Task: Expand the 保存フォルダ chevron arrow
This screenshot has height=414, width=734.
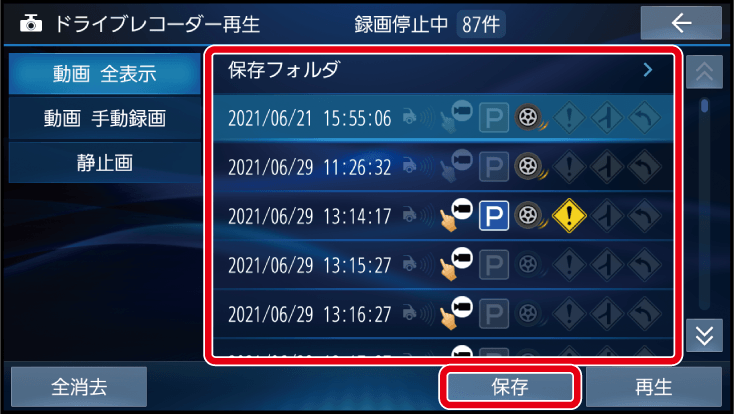Action: point(648,70)
